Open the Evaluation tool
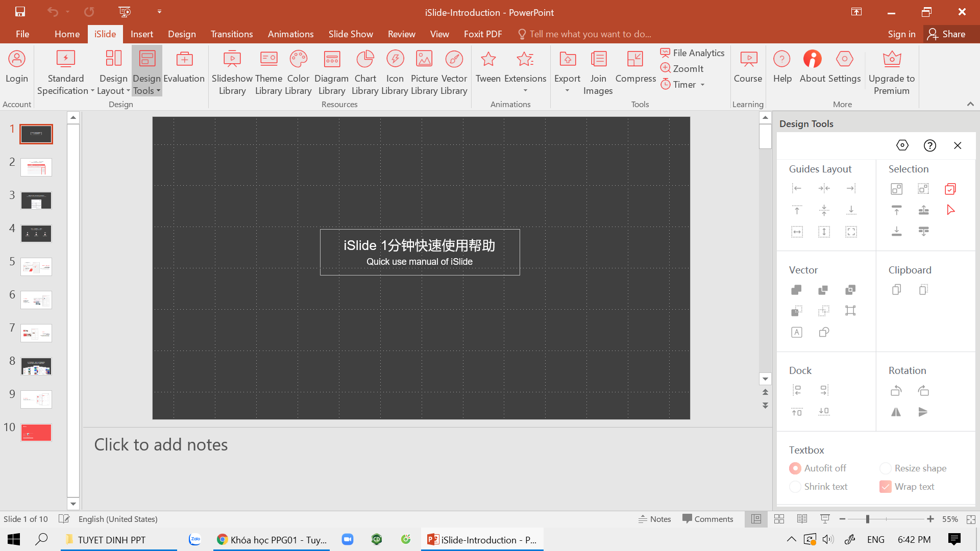Viewport: 980px width, 551px height. coord(184,66)
